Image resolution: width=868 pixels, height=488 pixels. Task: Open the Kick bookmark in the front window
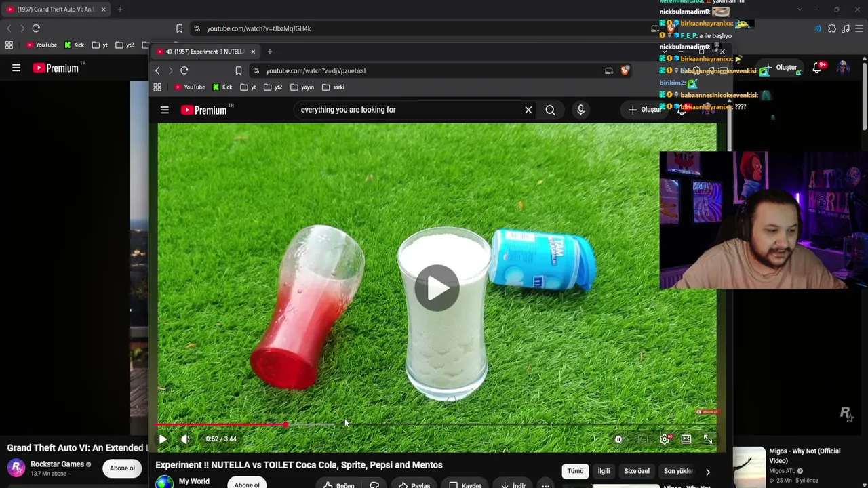pos(222,87)
